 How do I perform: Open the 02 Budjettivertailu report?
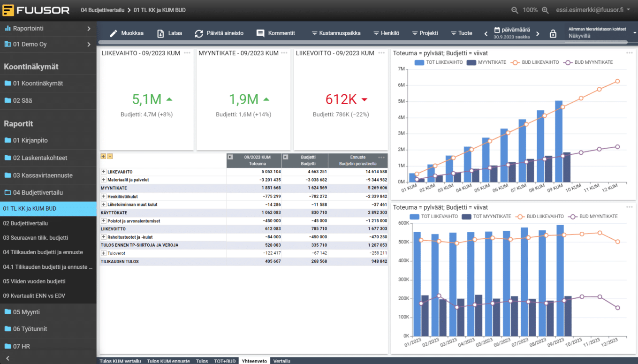pos(26,223)
